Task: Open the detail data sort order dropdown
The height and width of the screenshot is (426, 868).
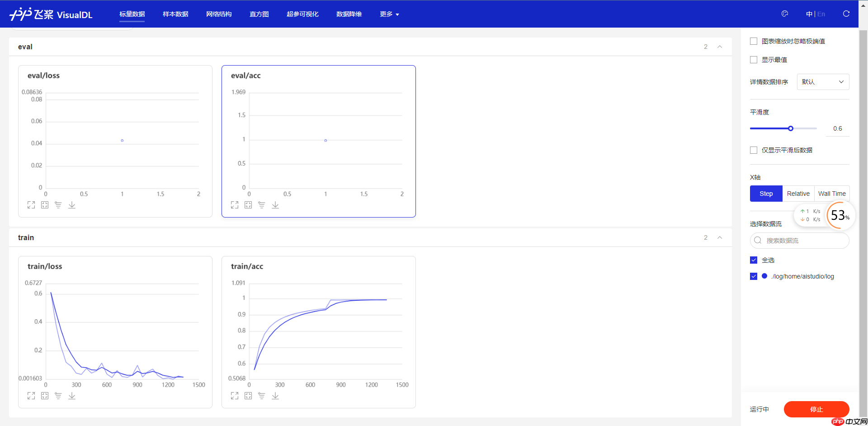Action: 823,82
